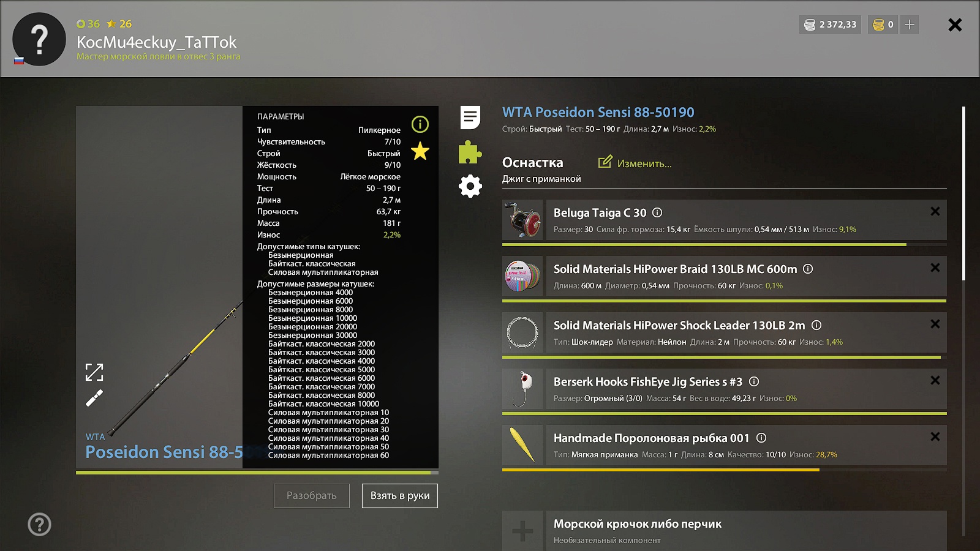
Task: Remove the Beluga Taiga C 30 reel
Action: pyautogui.click(x=935, y=211)
